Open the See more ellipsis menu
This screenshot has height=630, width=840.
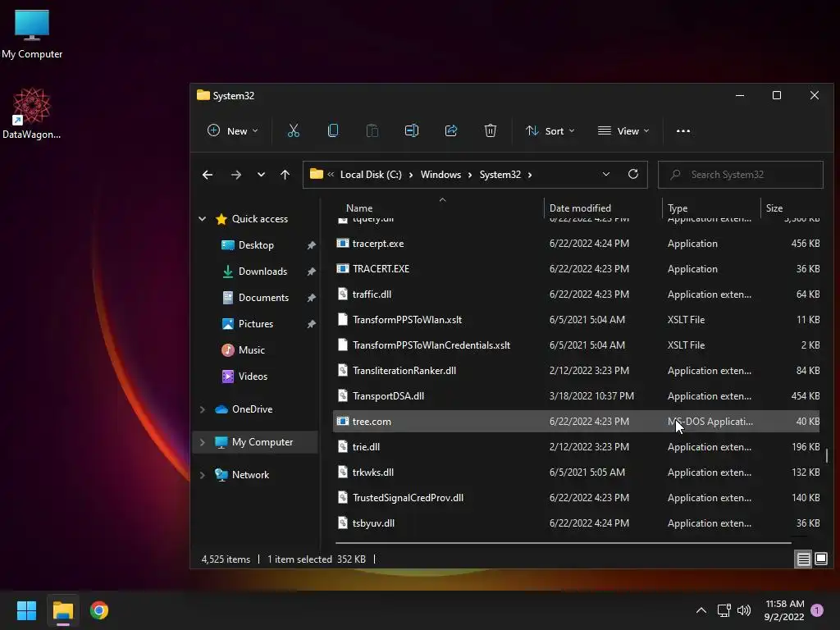coord(683,130)
